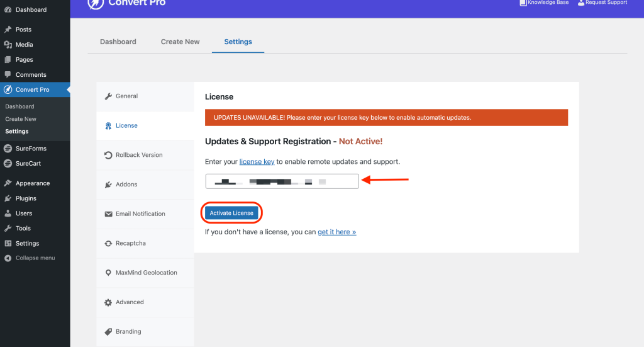The width and height of the screenshot is (644, 347).
Task: Open the Media menu label
Action: [25, 45]
